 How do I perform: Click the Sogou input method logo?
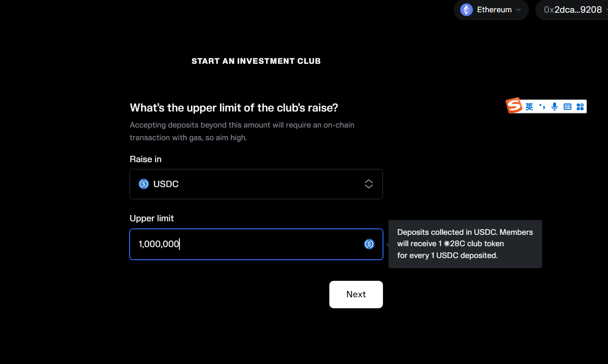[x=514, y=106]
